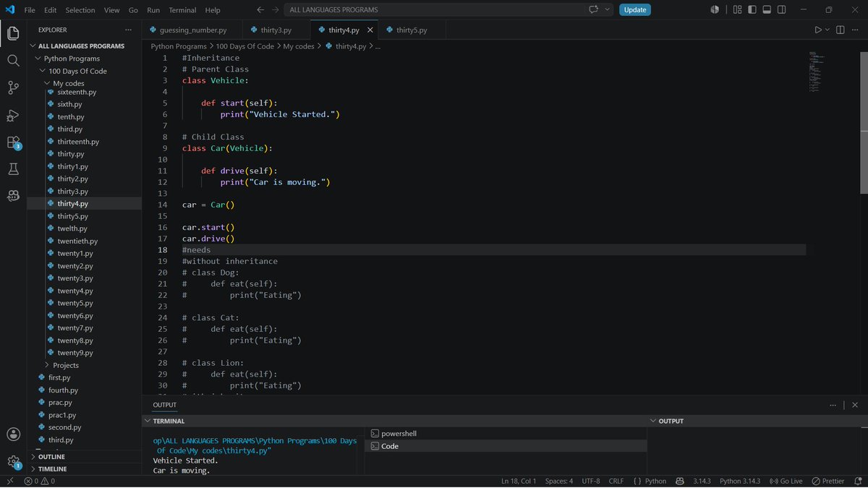
Task: Open the Copilot chat button in title bar
Action: [595, 10]
